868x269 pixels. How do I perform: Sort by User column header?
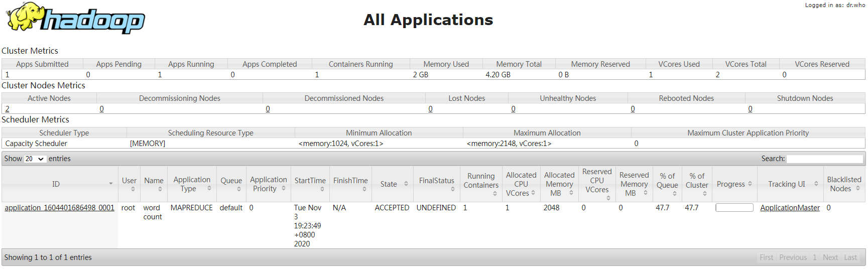coord(129,184)
